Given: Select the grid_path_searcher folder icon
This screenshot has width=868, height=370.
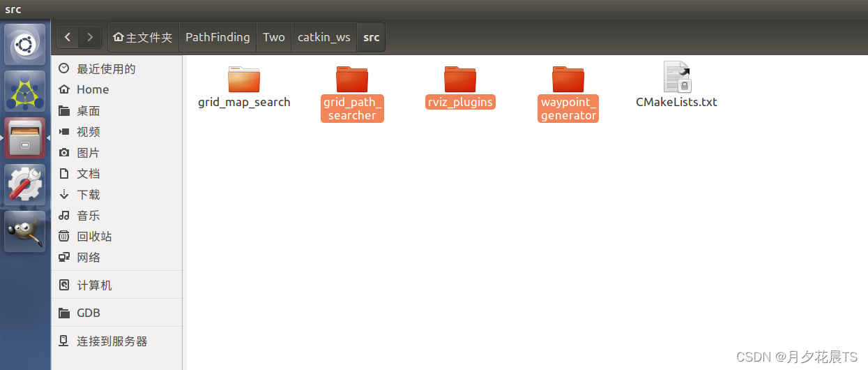Looking at the screenshot, I should coord(352,78).
